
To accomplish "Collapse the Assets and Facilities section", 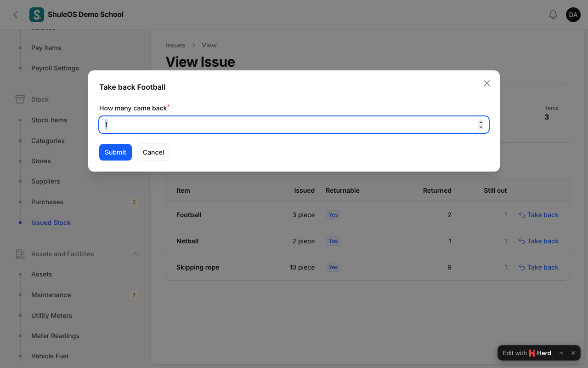I will point(135,254).
